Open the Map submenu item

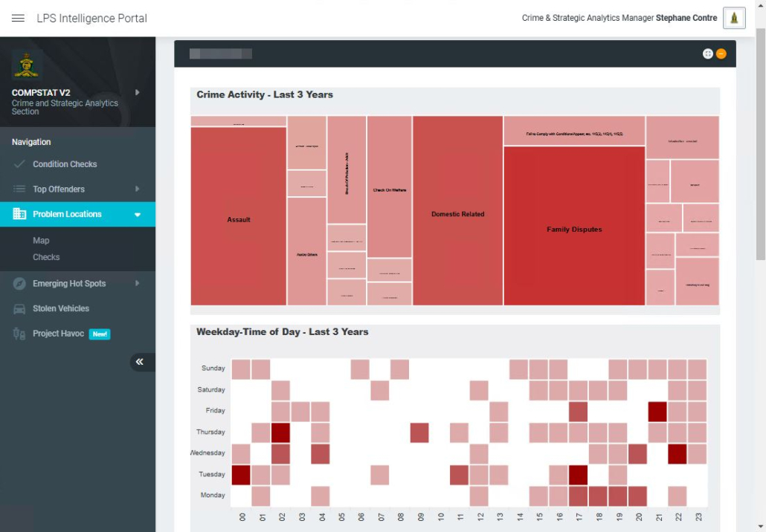(x=41, y=241)
